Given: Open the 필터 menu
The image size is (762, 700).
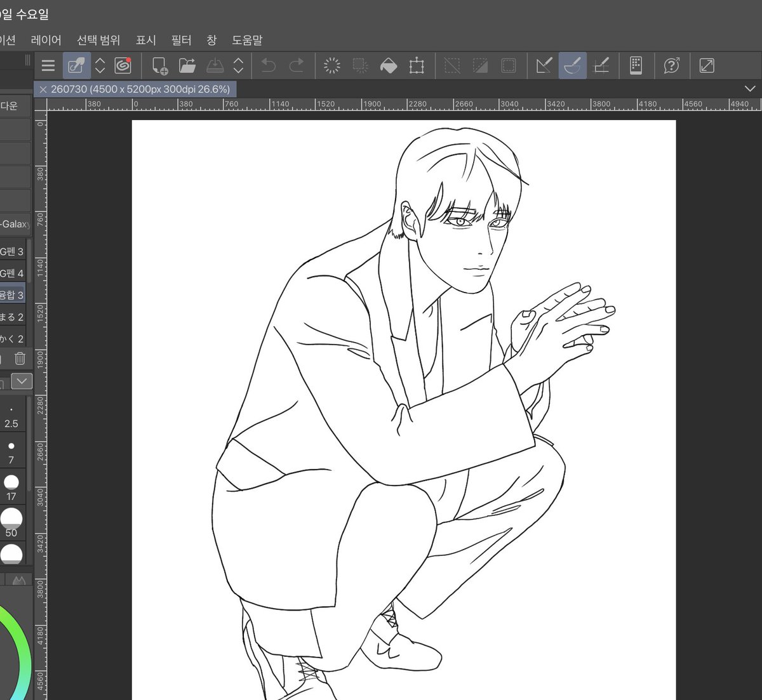Looking at the screenshot, I should coord(182,40).
